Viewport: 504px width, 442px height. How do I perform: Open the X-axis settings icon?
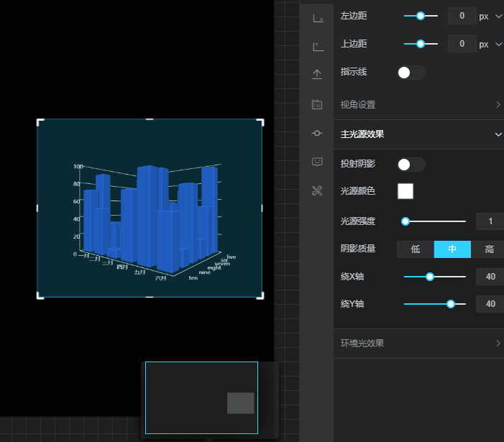pyautogui.click(x=318, y=18)
